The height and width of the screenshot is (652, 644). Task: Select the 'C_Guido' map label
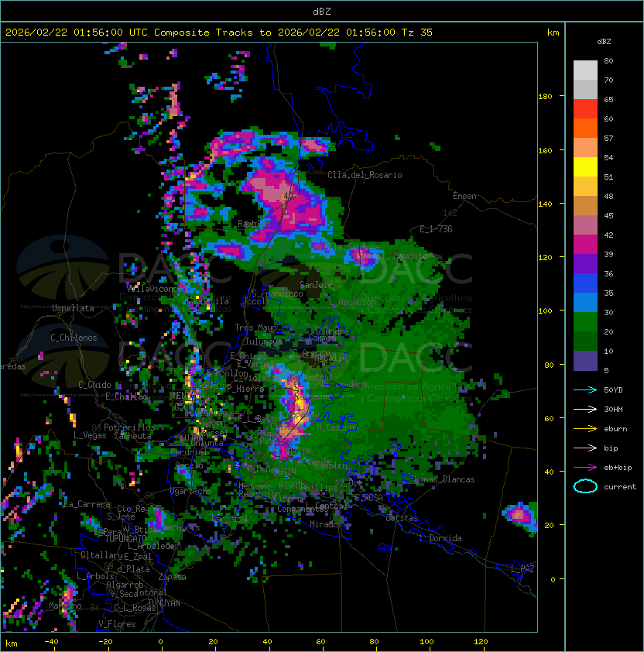[x=94, y=385]
